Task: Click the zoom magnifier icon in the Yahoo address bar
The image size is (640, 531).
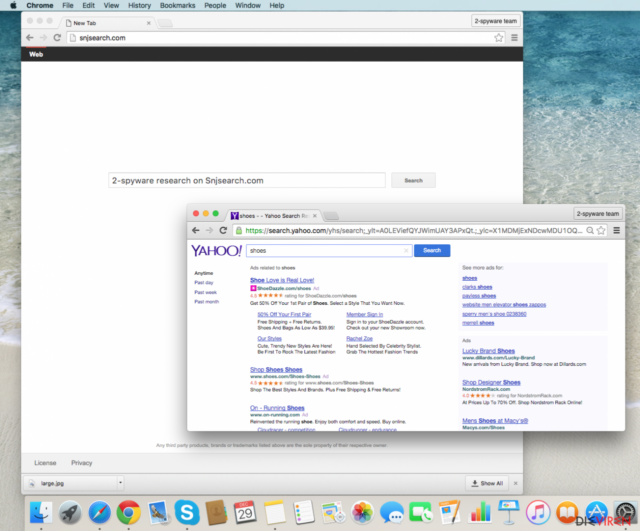Action: [590, 231]
